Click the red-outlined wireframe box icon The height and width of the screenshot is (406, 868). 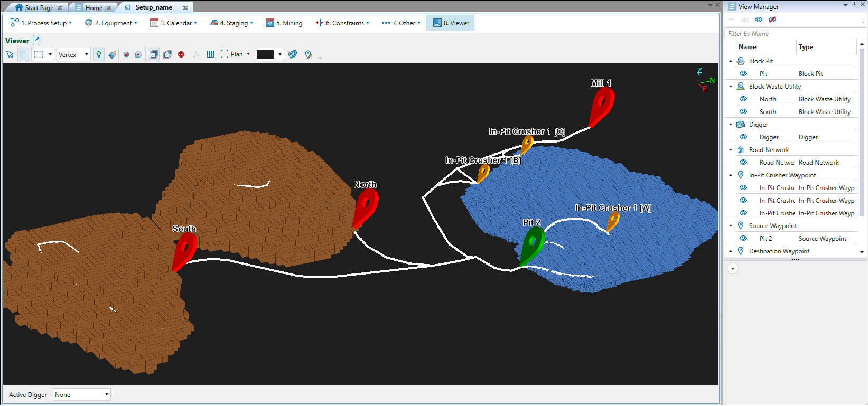tap(167, 54)
